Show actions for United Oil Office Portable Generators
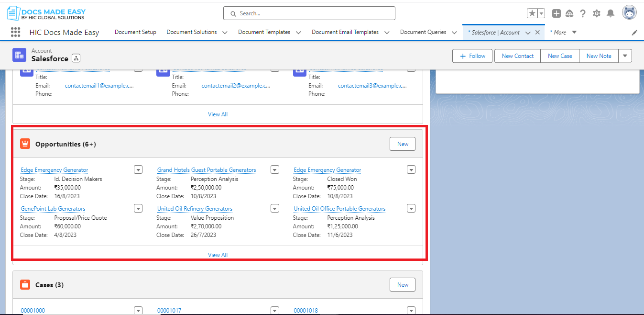The width and height of the screenshot is (644, 315). coord(411,208)
